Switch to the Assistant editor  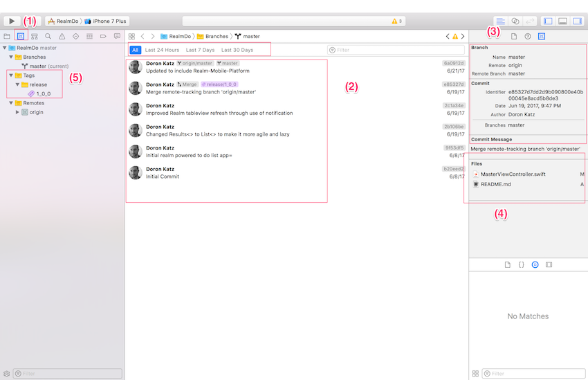pos(515,21)
